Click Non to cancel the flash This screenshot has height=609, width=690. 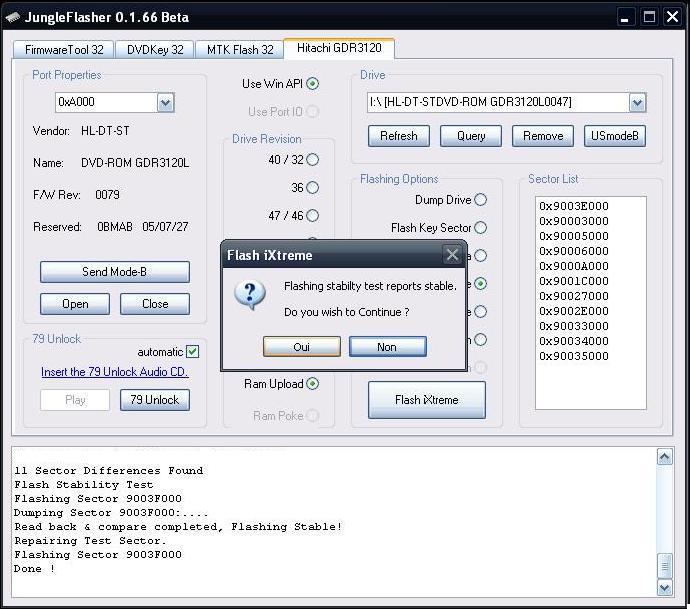[387, 347]
